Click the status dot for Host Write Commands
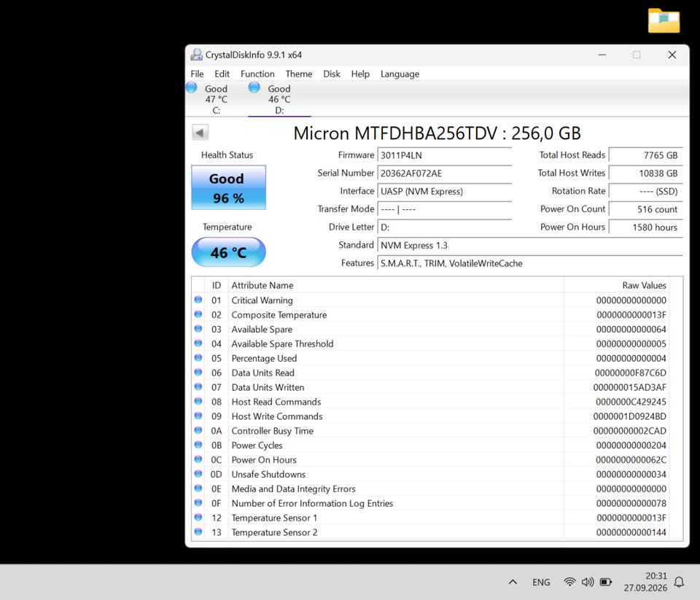This screenshot has height=600, width=700. pos(198,416)
